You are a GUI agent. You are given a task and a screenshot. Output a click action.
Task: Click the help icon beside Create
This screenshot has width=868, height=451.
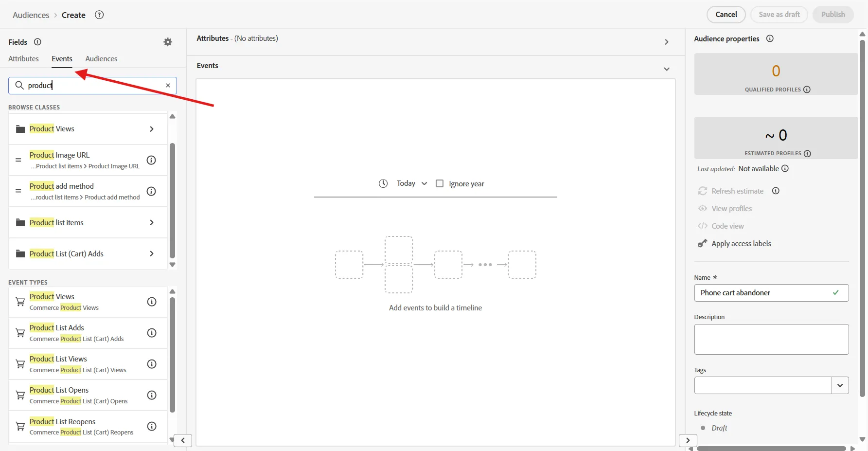99,15
